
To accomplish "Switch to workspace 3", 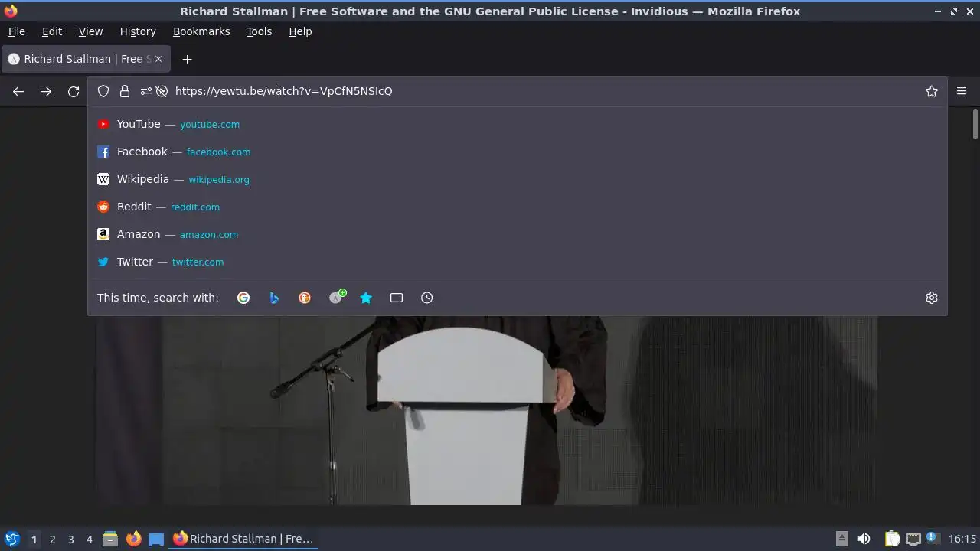I will point(70,539).
